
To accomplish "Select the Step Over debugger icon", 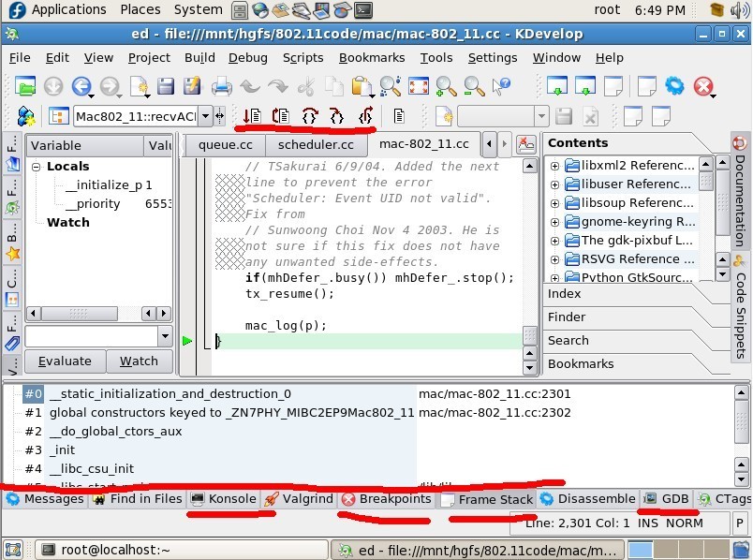I will (308, 115).
